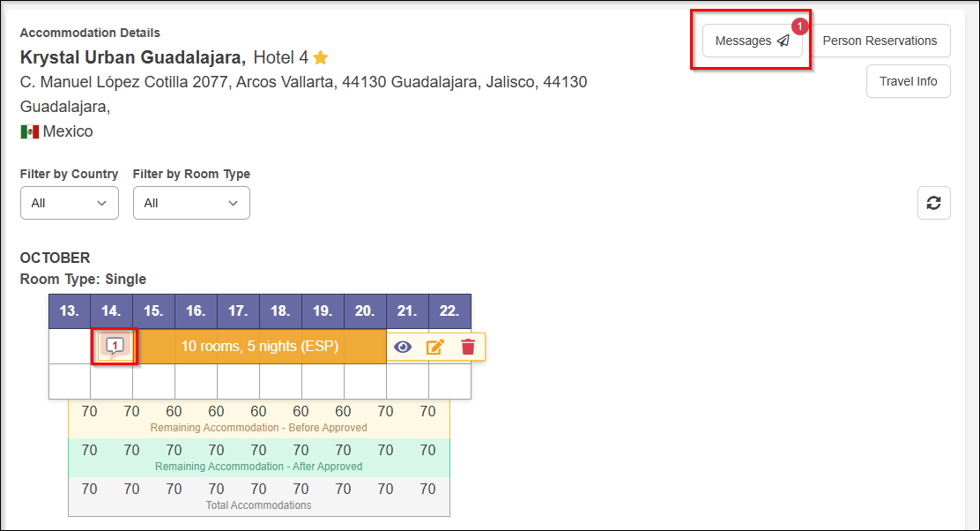Click the Mexico flag icon
The image size is (980, 531).
pyautogui.click(x=30, y=131)
